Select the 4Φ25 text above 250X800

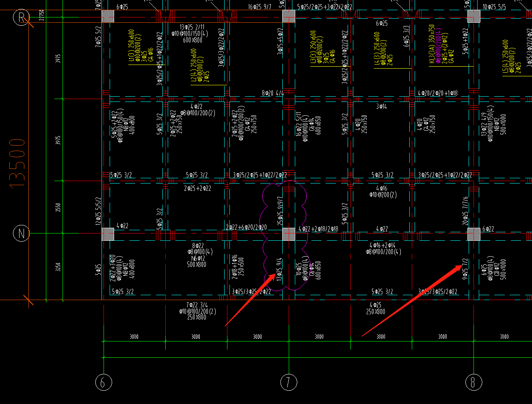(376, 305)
